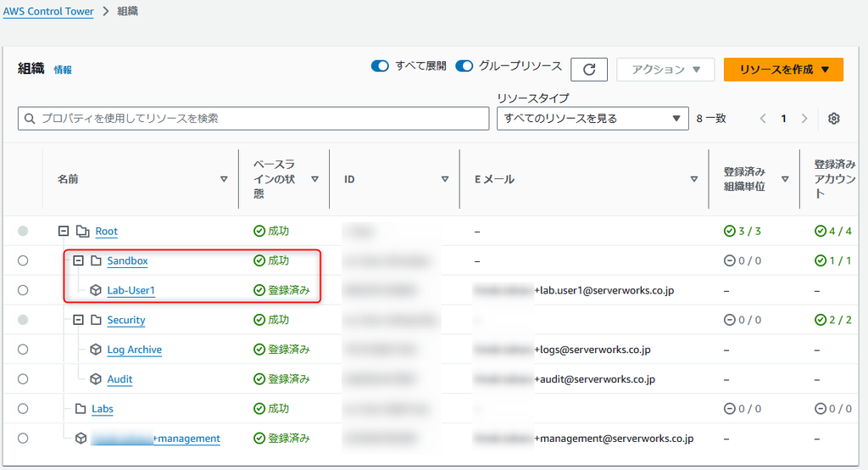Click the Security folder icon
The image size is (868, 470).
pyautogui.click(x=96, y=320)
